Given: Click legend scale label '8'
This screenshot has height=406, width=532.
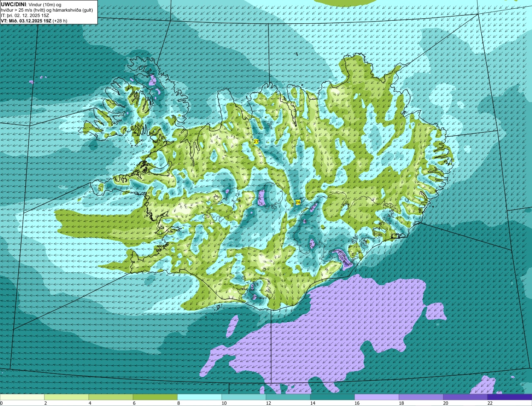Looking at the screenshot, I should 178,403.
